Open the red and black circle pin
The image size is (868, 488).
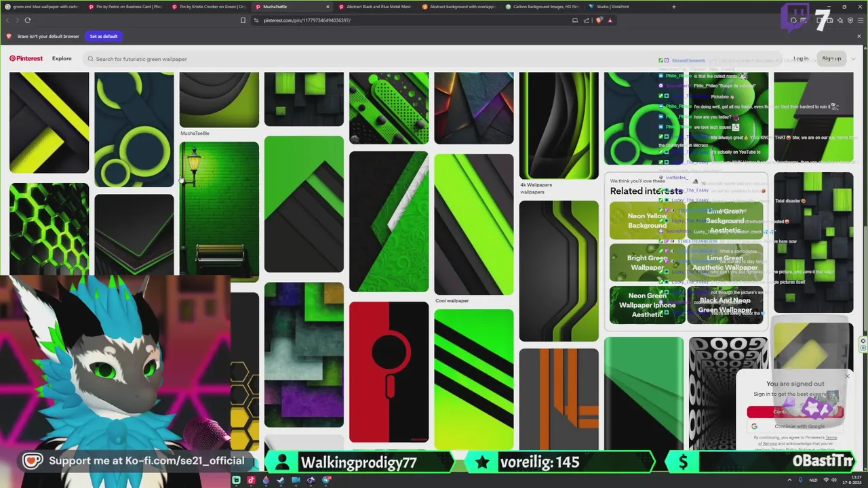coord(389,372)
